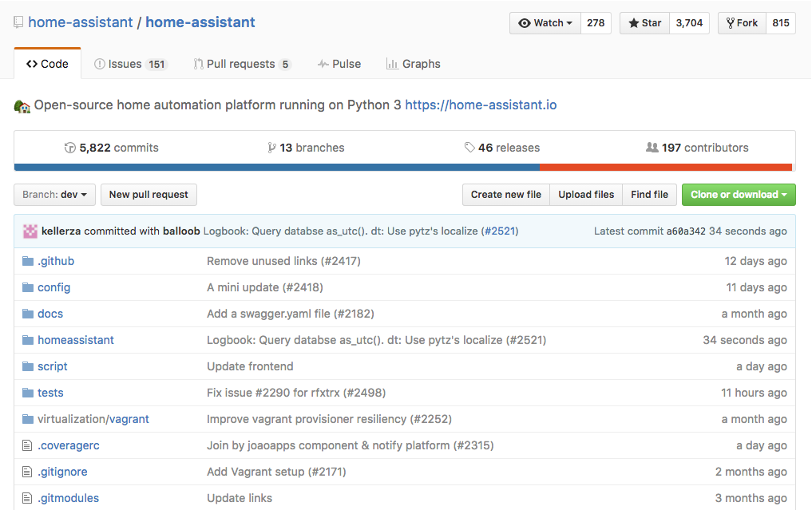Click the commits history clock icon

point(70,148)
